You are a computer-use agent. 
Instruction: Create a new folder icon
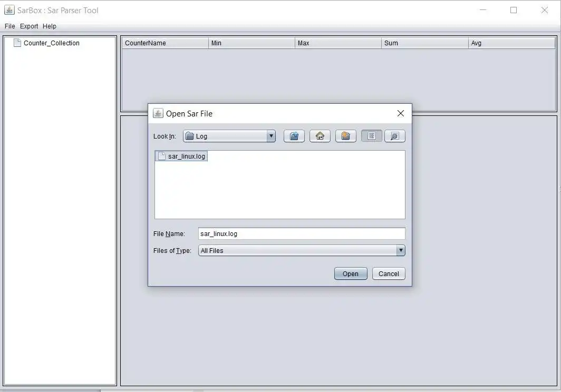point(346,136)
